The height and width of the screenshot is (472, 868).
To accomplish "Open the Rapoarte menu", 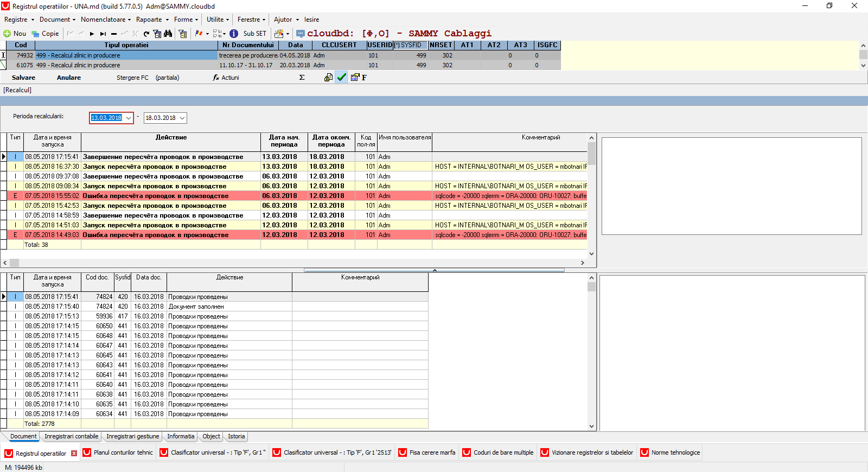I will pos(152,20).
